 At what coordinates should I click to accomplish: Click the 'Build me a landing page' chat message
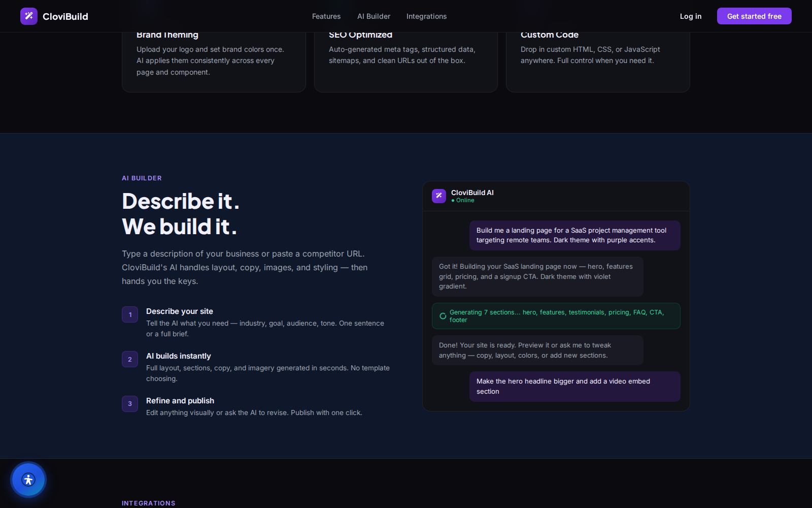(x=575, y=235)
